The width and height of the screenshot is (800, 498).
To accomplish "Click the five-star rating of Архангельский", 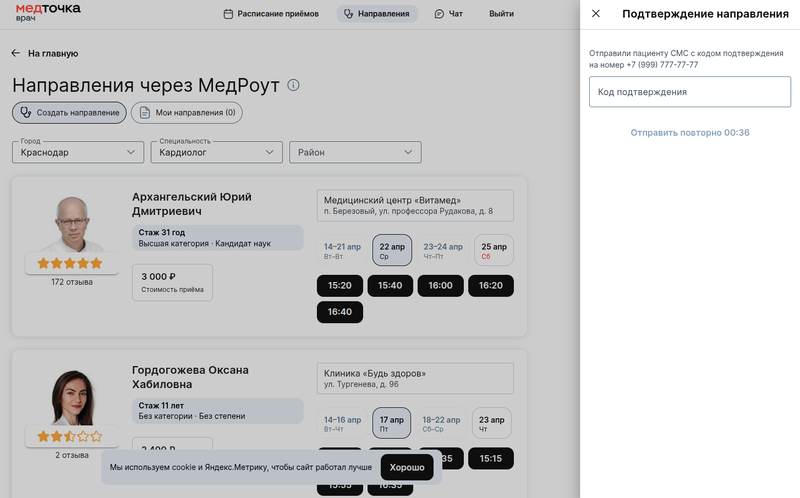I will [70, 263].
